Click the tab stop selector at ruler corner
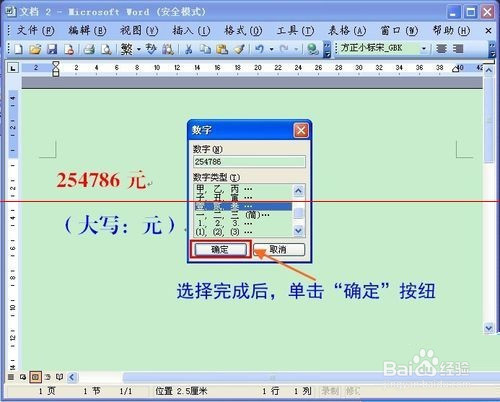Image resolution: width=500 pixels, height=402 pixels. pos(13,68)
